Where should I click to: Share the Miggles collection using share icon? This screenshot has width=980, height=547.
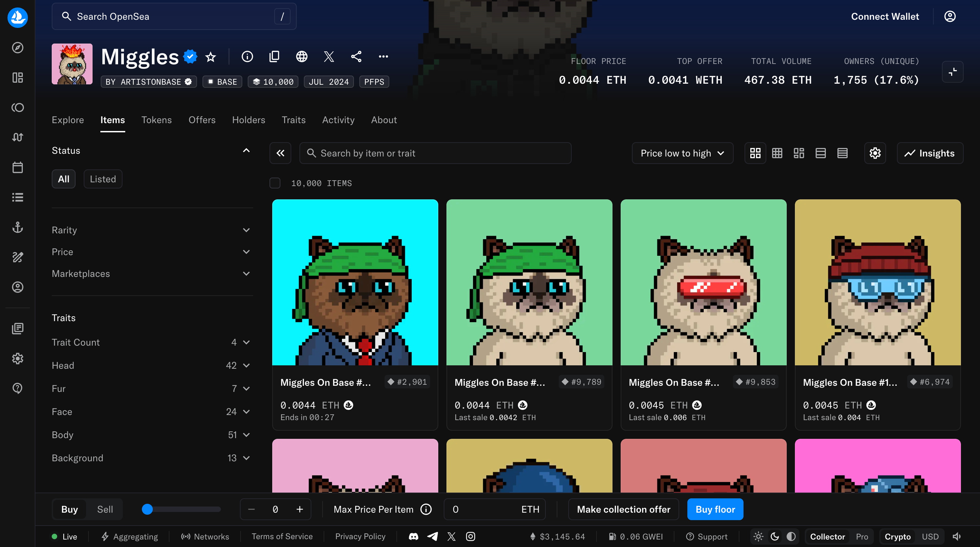tap(357, 56)
